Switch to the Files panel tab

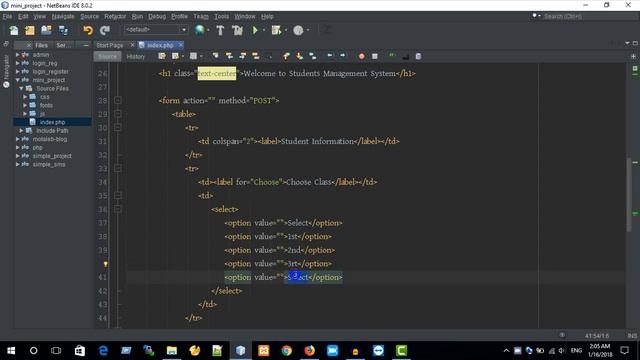click(41, 45)
